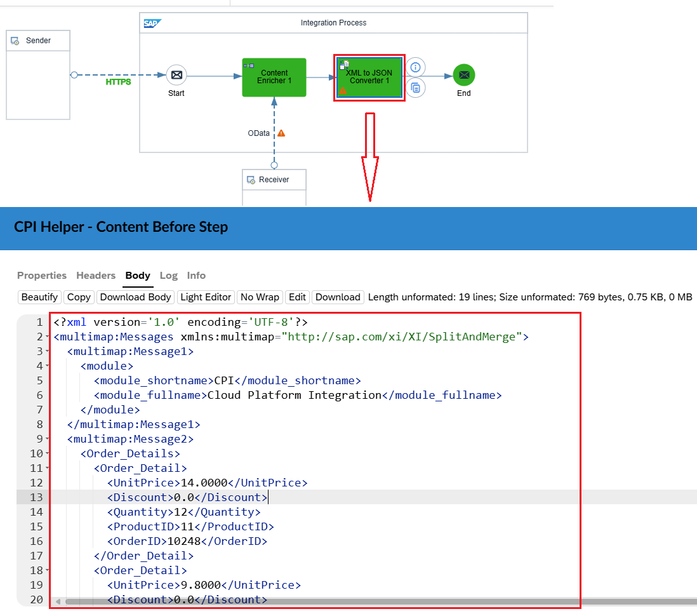This screenshot has width=697, height=616.
Task: Select the XML to JSON Converter 1 step
Action: tap(369, 77)
